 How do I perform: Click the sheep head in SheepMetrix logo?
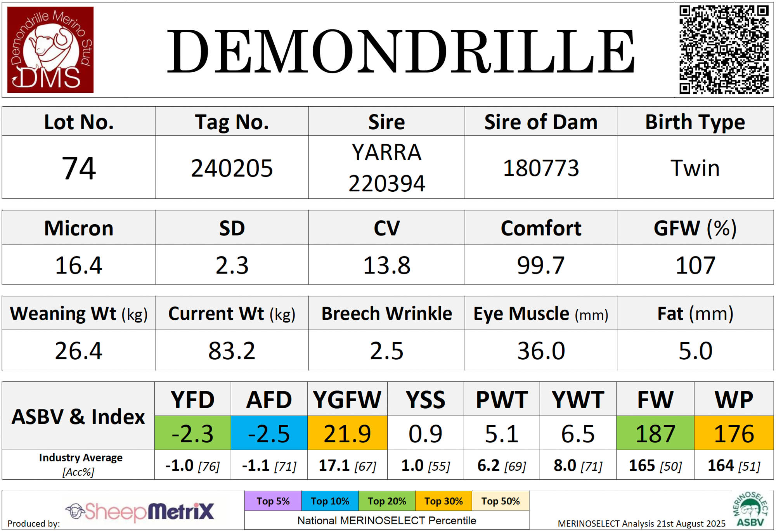point(75,511)
